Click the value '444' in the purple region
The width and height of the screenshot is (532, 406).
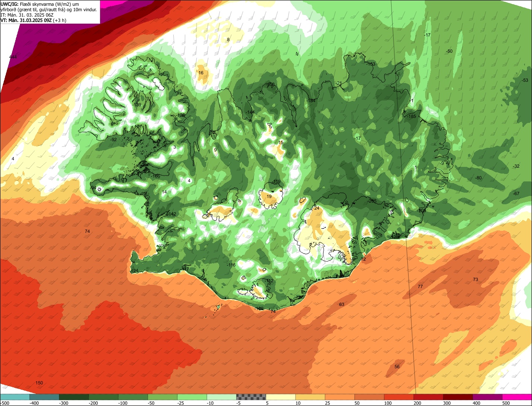[13, 57]
